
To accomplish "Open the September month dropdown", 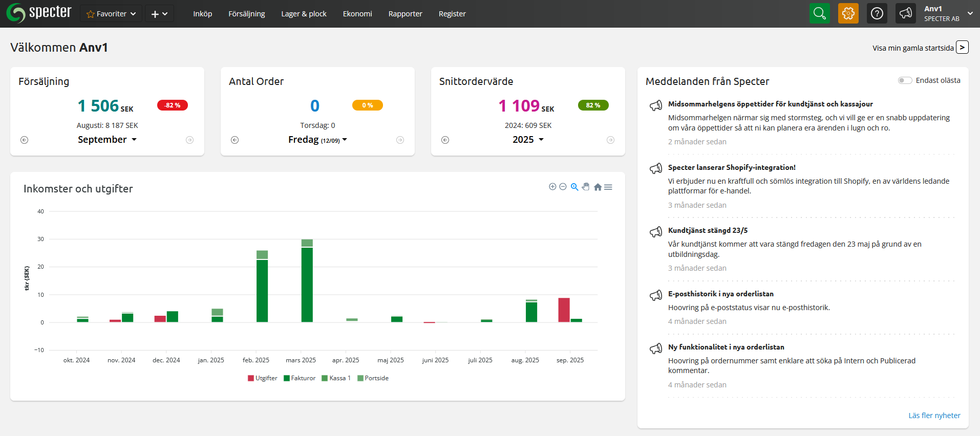I will [x=107, y=140].
